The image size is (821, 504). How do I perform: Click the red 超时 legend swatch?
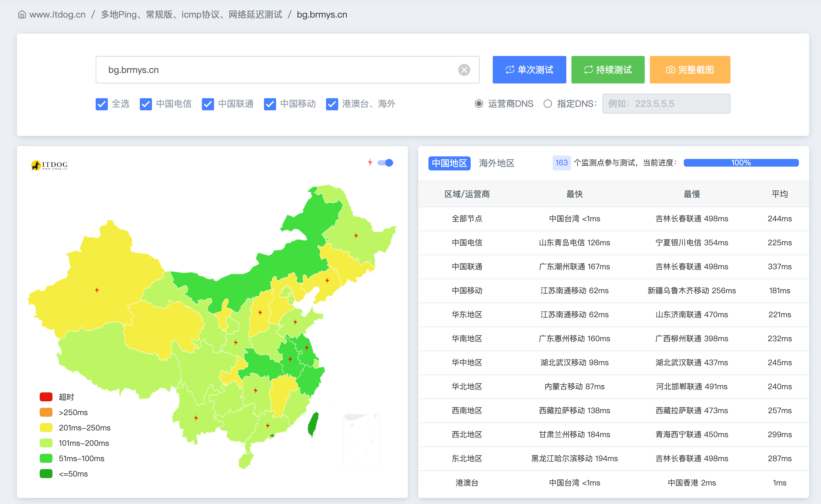pos(46,397)
